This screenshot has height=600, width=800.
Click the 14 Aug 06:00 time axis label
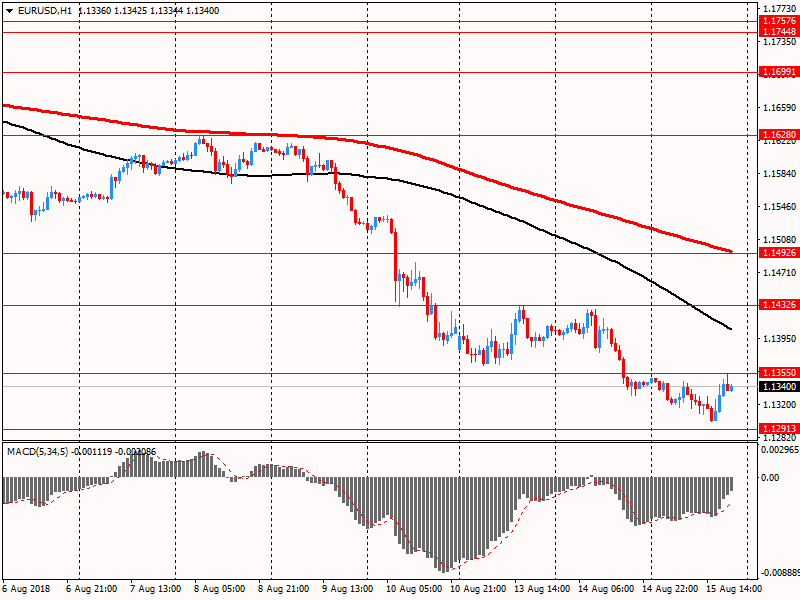[606, 589]
